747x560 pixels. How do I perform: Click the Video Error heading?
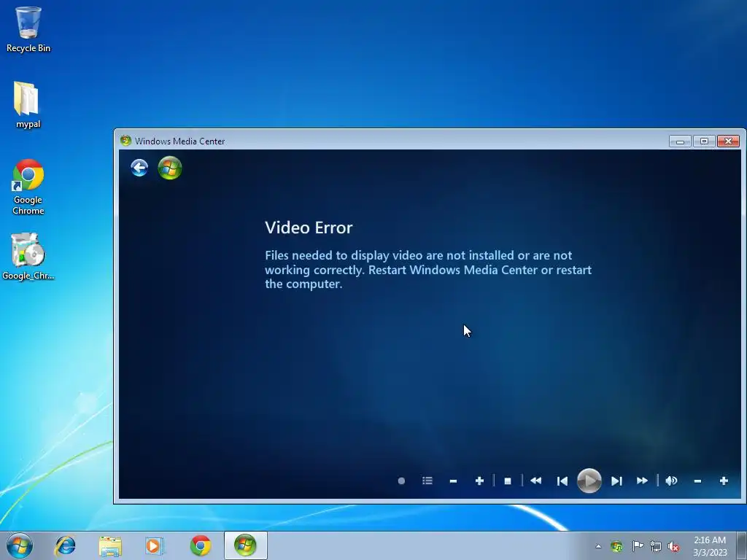(309, 227)
